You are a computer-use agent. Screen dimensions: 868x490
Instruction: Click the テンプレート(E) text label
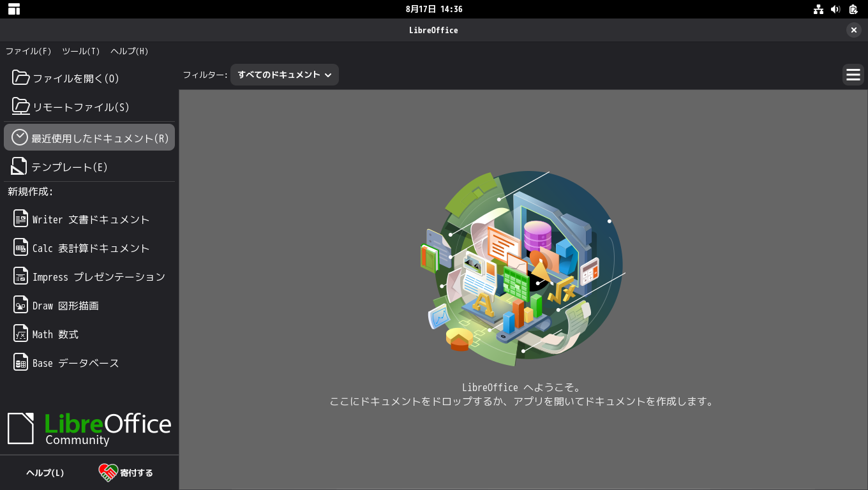pyautogui.click(x=70, y=167)
